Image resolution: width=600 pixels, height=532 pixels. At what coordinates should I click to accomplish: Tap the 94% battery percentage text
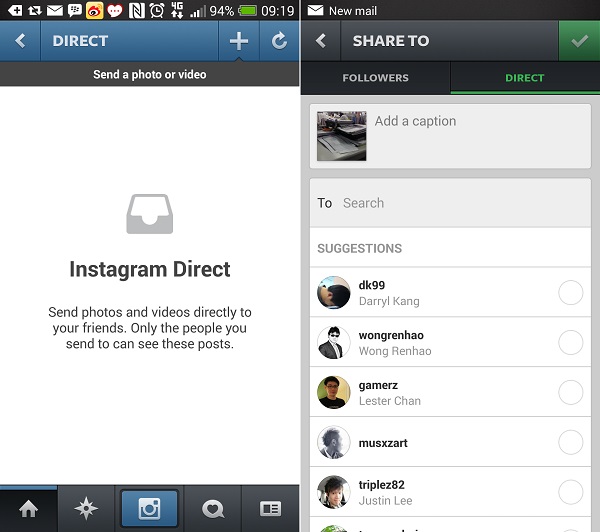222,11
